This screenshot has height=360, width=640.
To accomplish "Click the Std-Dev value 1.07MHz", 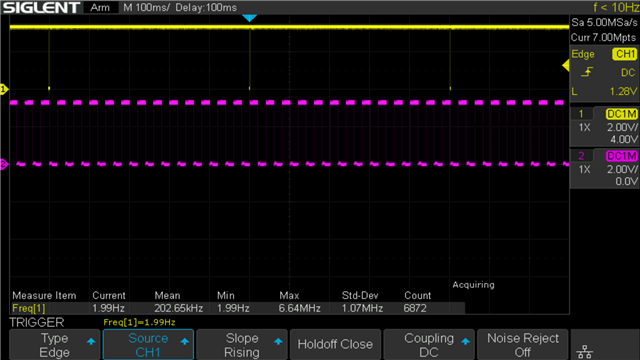I will 362,308.
